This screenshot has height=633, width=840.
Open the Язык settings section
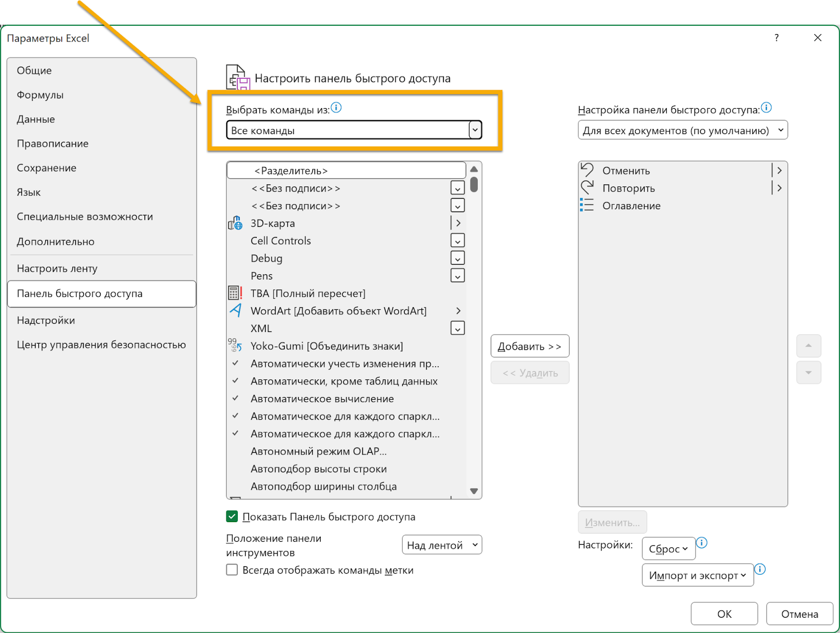point(102,192)
